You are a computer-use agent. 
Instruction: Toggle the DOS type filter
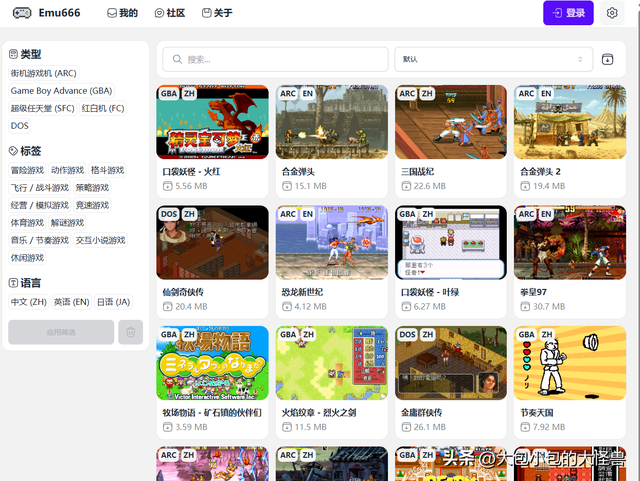20,126
